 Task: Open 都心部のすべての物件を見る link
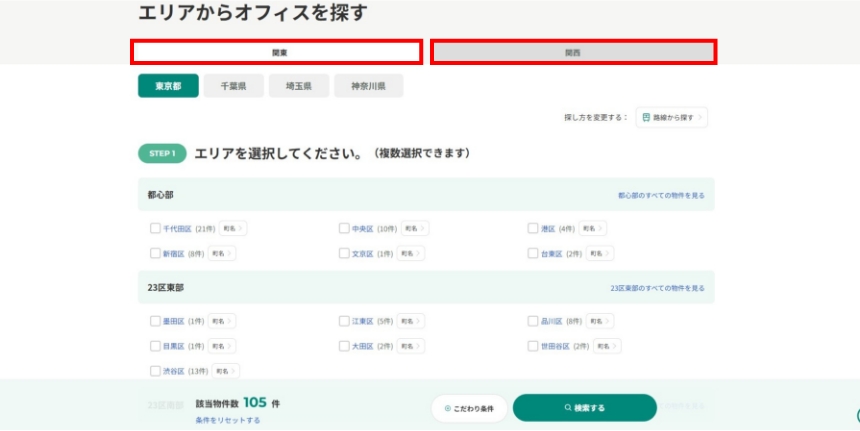coord(660,195)
